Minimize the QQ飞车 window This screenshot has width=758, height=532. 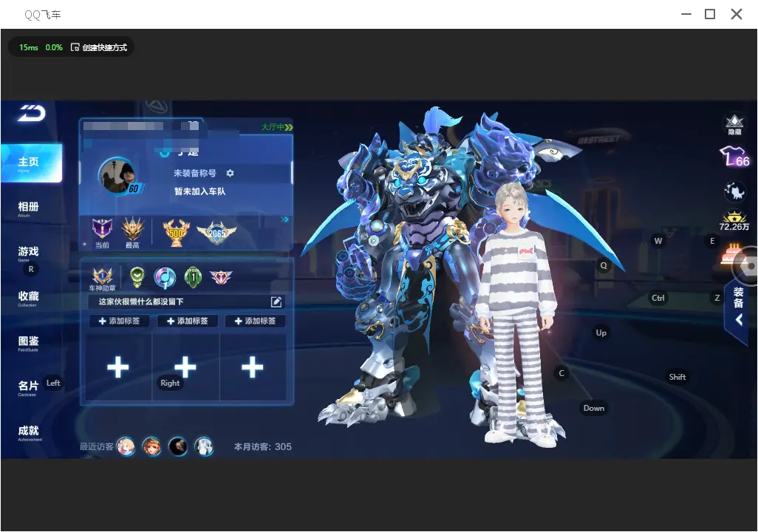point(686,14)
